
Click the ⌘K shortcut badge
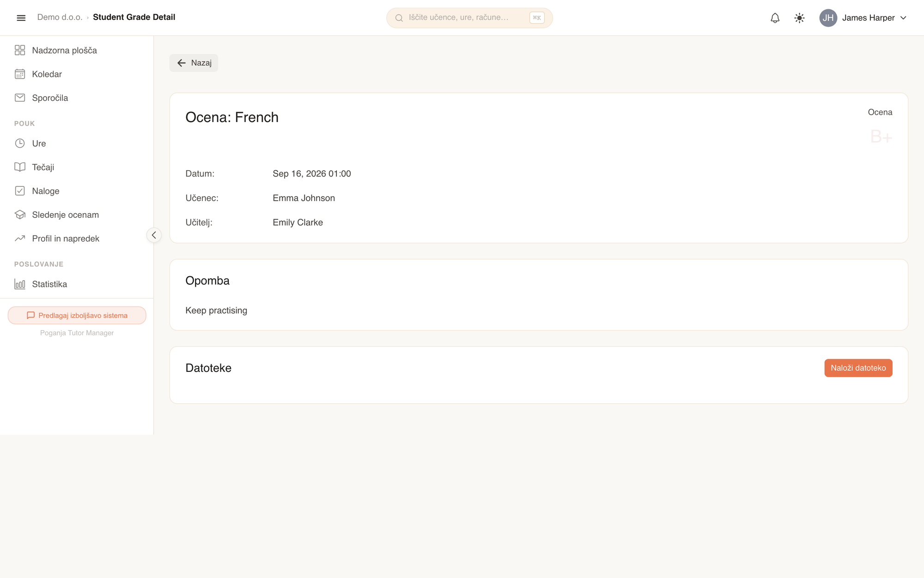537,18
